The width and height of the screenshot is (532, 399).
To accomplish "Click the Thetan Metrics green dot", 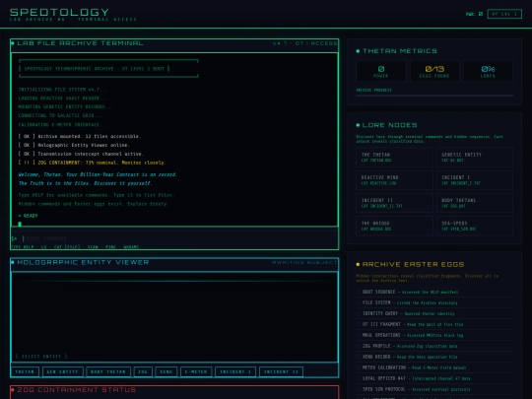I will click(358, 51).
